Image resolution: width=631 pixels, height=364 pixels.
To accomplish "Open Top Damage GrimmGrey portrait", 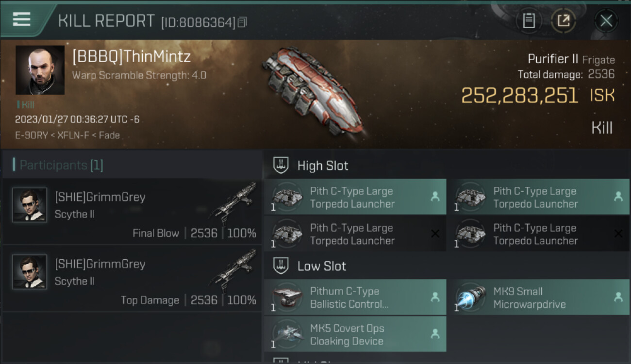I will (x=30, y=272).
